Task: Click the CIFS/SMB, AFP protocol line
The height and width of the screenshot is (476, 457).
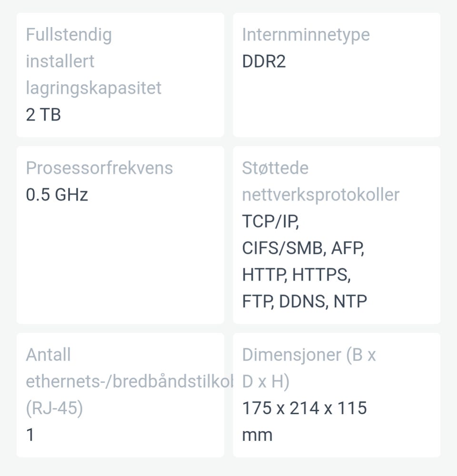Action: click(x=303, y=248)
